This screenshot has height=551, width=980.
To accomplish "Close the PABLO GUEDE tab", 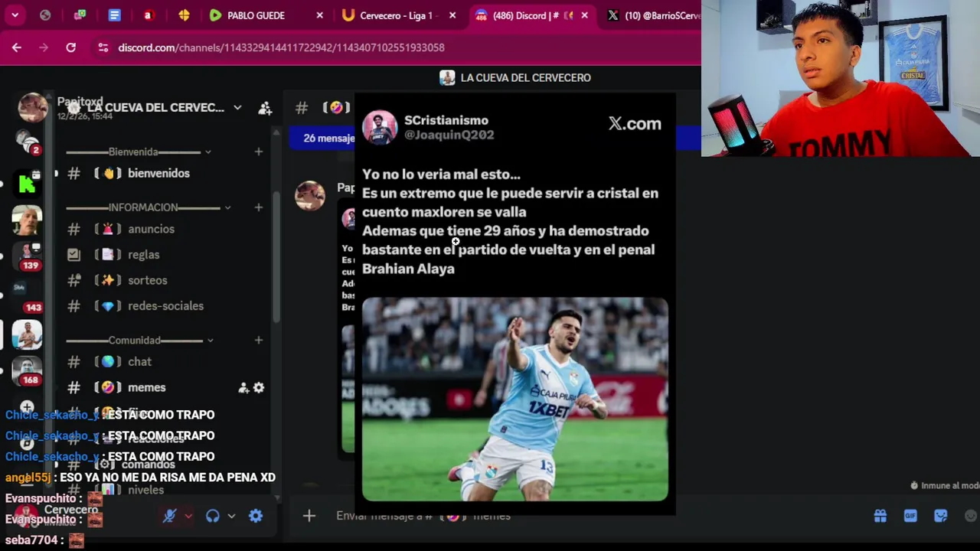I will [x=319, y=15].
